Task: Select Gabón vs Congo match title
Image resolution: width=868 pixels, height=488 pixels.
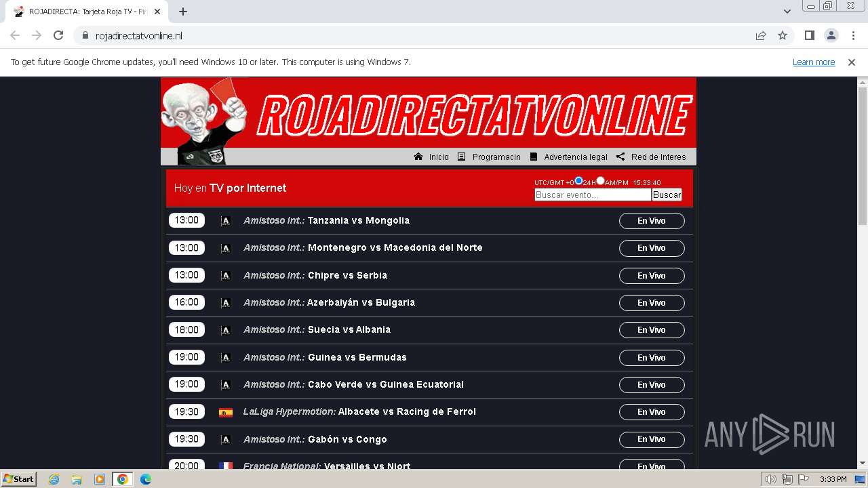Action: 347,439
